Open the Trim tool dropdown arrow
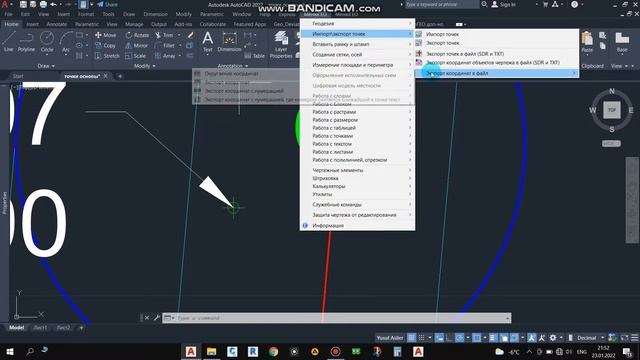The width and height of the screenshot is (640, 360). click(179, 35)
